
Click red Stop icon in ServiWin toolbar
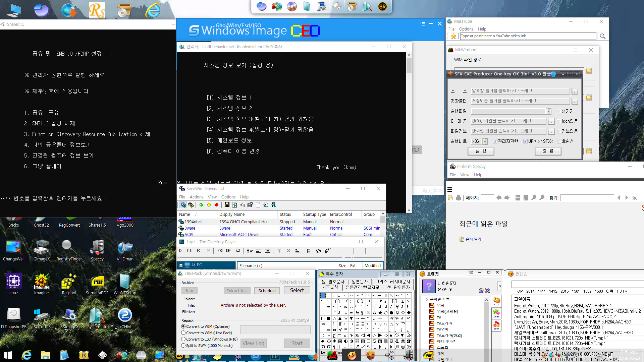(x=217, y=205)
